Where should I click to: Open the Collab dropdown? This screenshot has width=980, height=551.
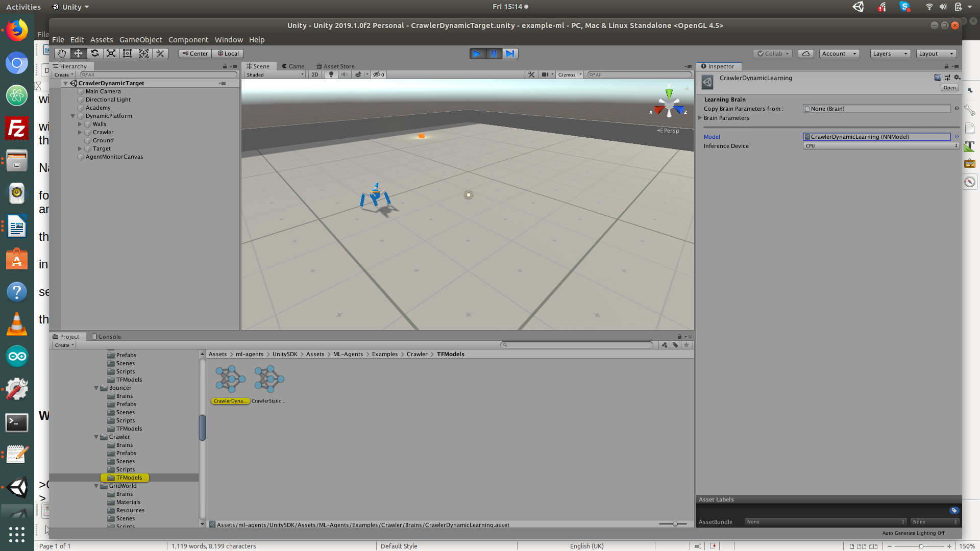pyautogui.click(x=773, y=54)
